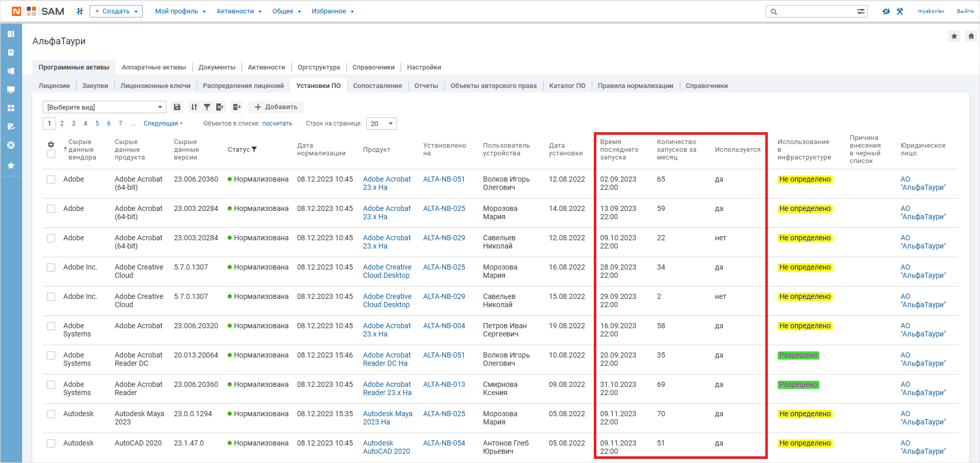Open the Adobe Acrobat Reader DC Ha link
Image resolution: width=980 pixels, height=463 pixels.
pos(387,360)
